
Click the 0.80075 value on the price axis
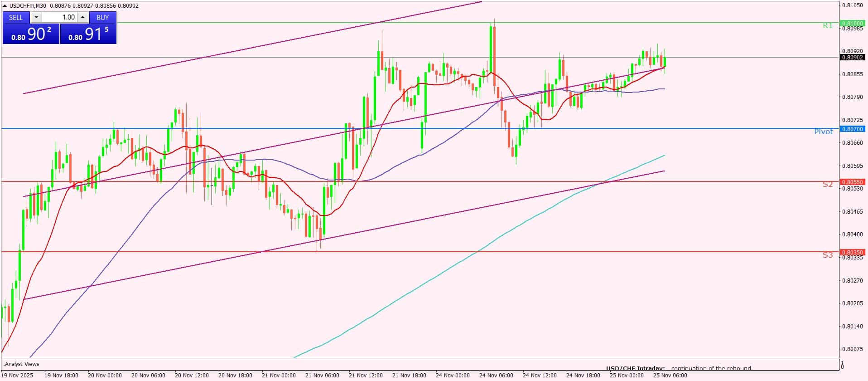[852, 349]
